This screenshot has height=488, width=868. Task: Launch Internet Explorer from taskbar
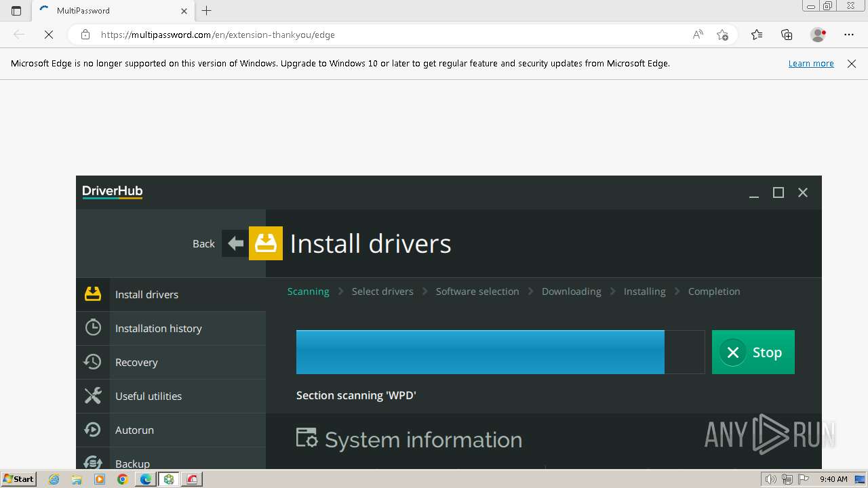(54, 479)
